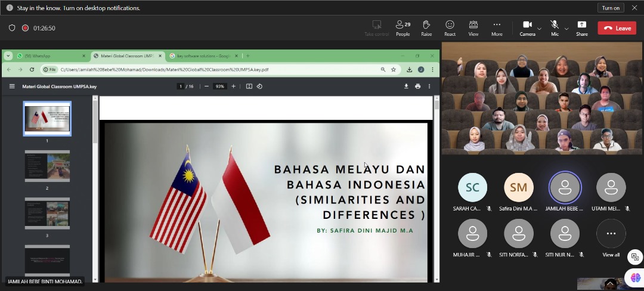
Task: Zoom out the PDF with minus
Action: (x=206, y=86)
